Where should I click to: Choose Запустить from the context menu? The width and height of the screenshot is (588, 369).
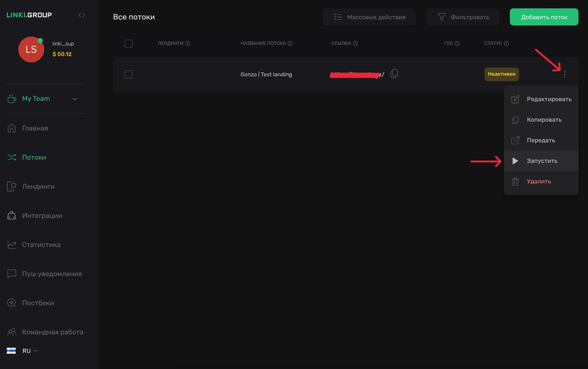[541, 161]
